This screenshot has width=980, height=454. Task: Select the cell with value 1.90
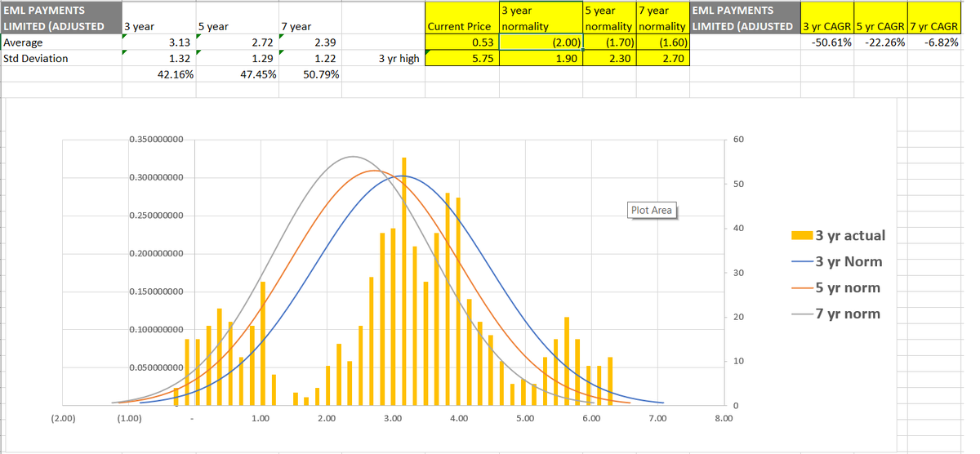coord(540,59)
